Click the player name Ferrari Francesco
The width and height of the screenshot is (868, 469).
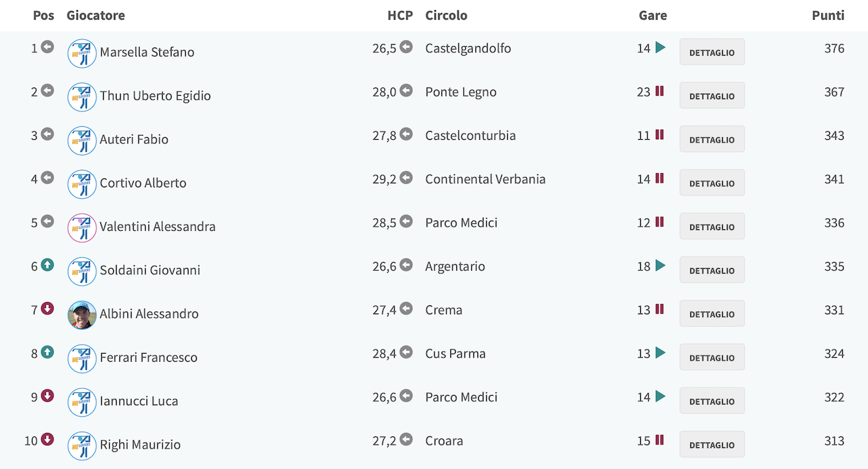coord(149,357)
